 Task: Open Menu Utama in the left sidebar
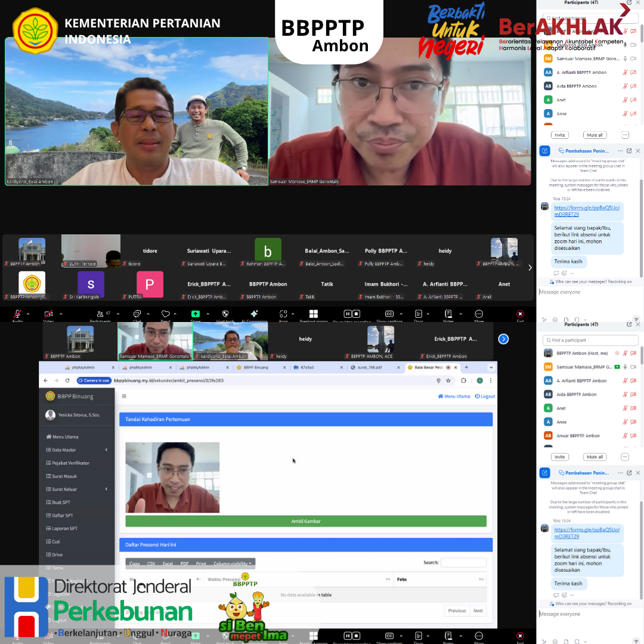(63, 437)
